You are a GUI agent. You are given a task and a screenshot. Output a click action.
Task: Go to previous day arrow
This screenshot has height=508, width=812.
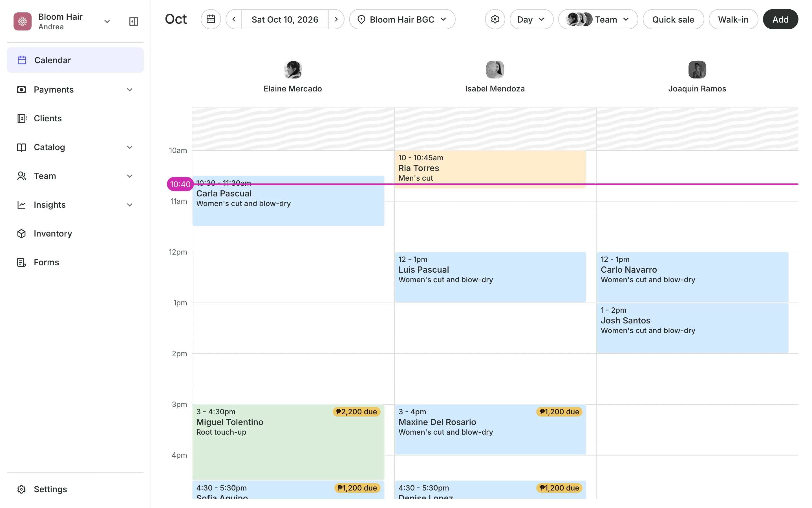[x=234, y=19]
